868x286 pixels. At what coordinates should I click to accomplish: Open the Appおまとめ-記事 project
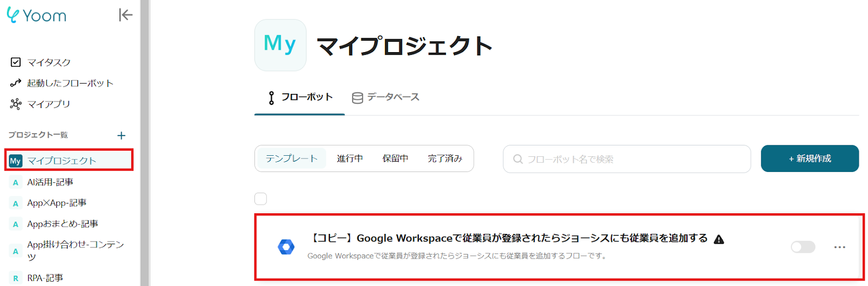[x=62, y=224]
